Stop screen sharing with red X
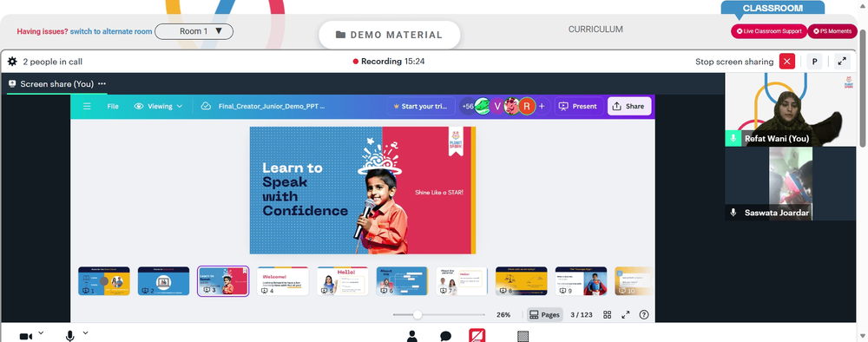This screenshot has width=868, height=342. [786, 62]
